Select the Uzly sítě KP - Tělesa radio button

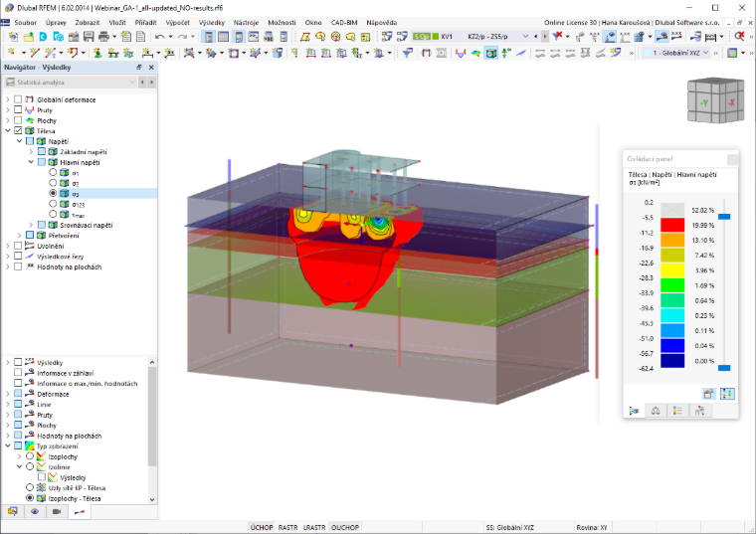tap(30, 487)
